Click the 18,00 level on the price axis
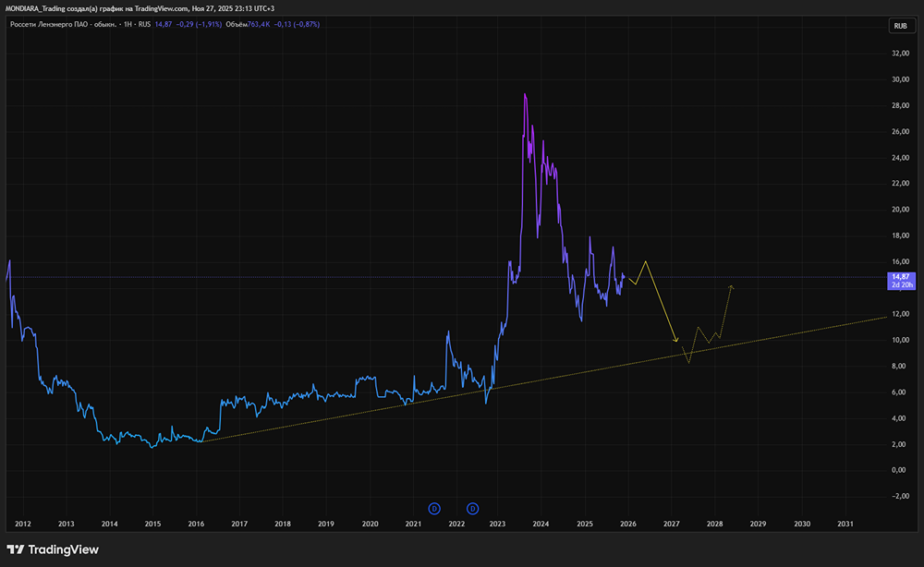The image size is (924, 567). (900, 236)
